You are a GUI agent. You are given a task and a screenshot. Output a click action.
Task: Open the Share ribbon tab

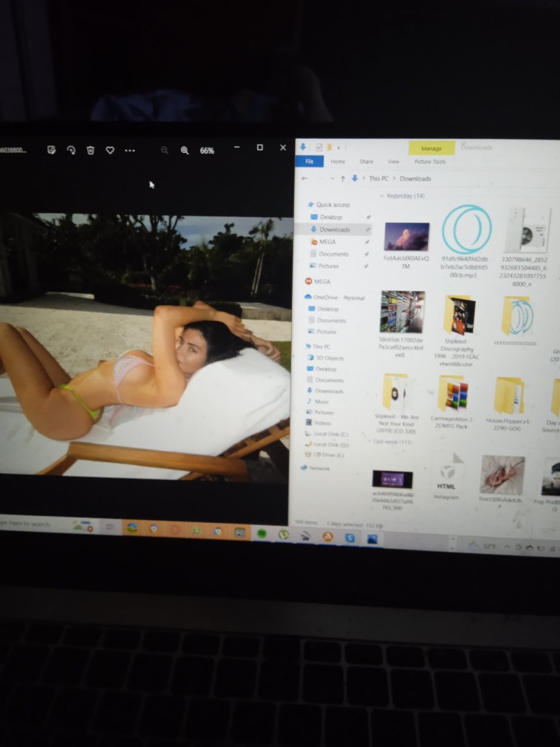[x=366, y=162]
